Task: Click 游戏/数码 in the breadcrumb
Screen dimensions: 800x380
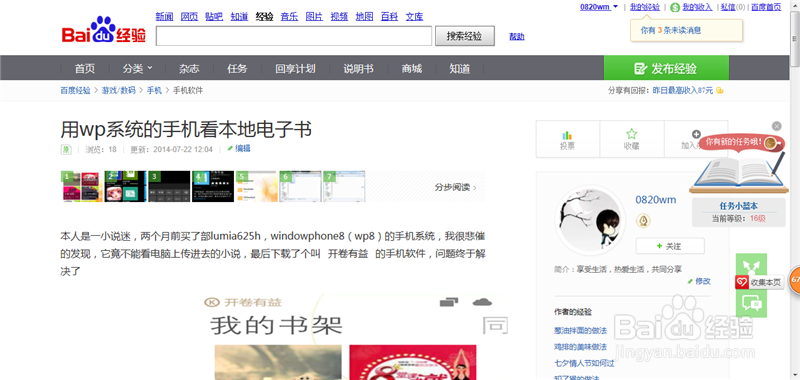Action: [118, 90]
